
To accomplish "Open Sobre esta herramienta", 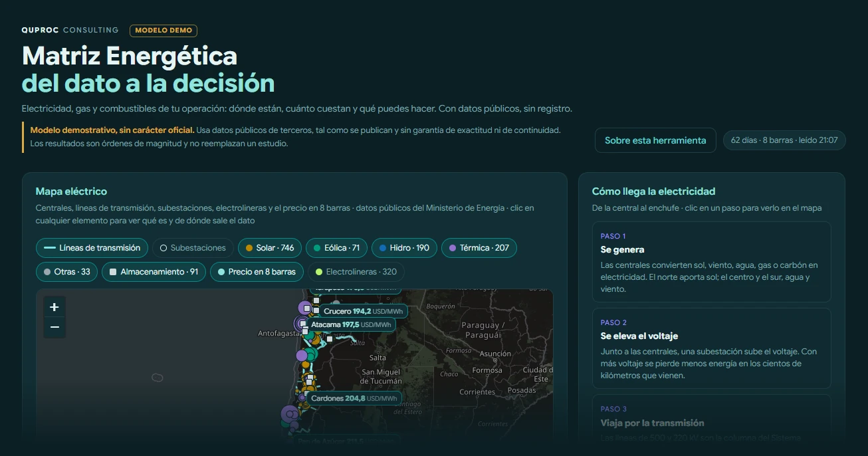I will click(x=655, y=140).
